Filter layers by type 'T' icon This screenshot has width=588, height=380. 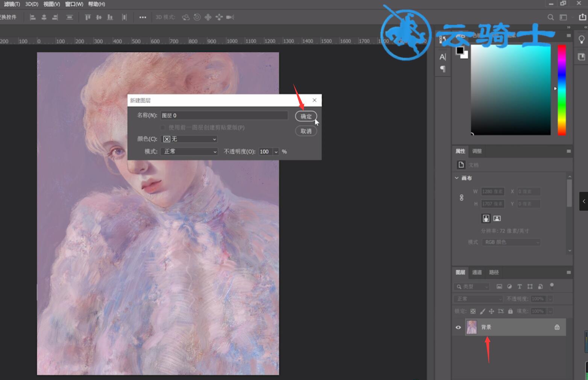point(520,287)
